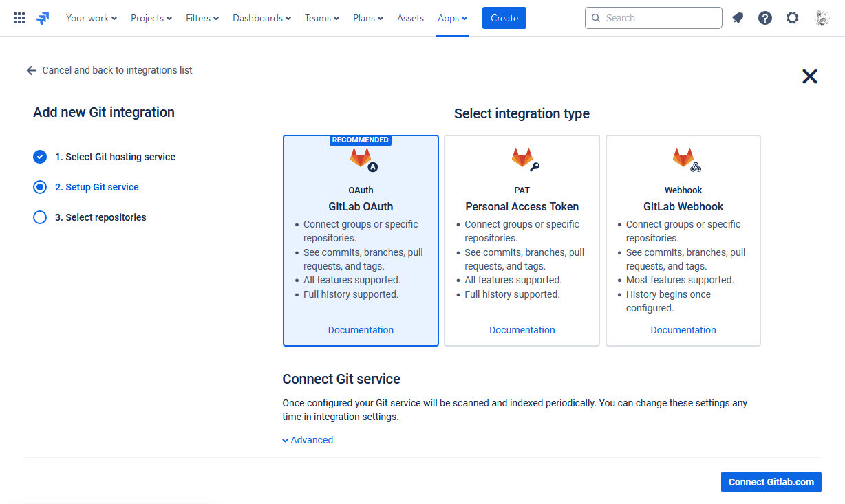This screenshot has width=845, height=504.
Task: Open the settings gear icon
Action: coord(793,18)
